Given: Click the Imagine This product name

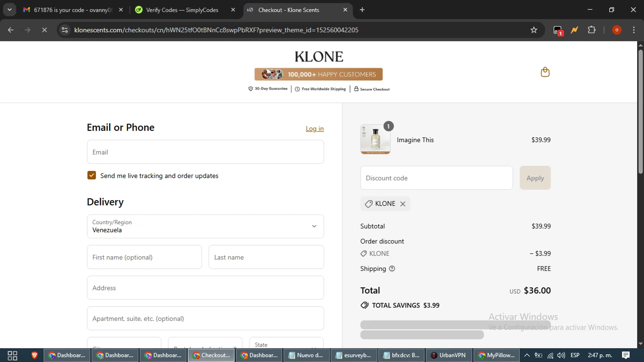Looking at the screenshot, I should click(415, 140).
